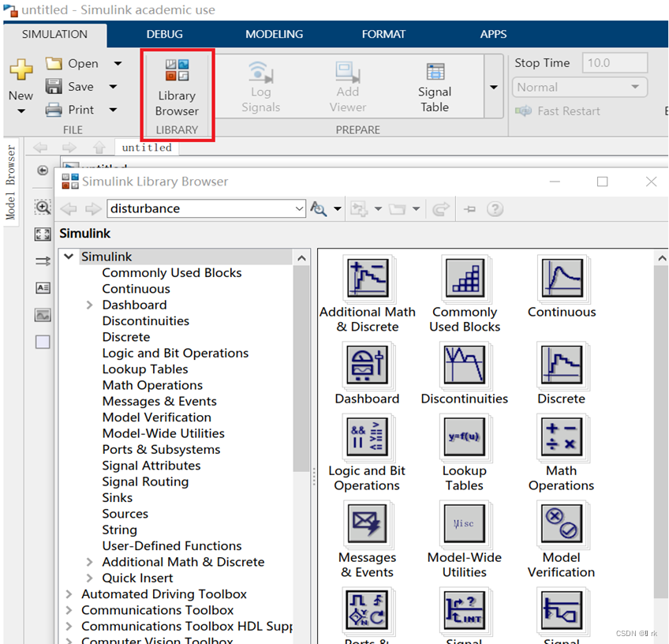The width and height of the screenshot is (669, 644).
Task: Open the Continuous library icon
Action: [x=562, y=279]
